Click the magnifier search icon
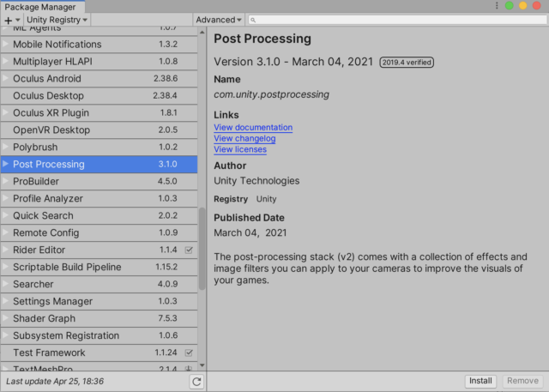This screenshot has height=392, width=549. pos(253,21)
